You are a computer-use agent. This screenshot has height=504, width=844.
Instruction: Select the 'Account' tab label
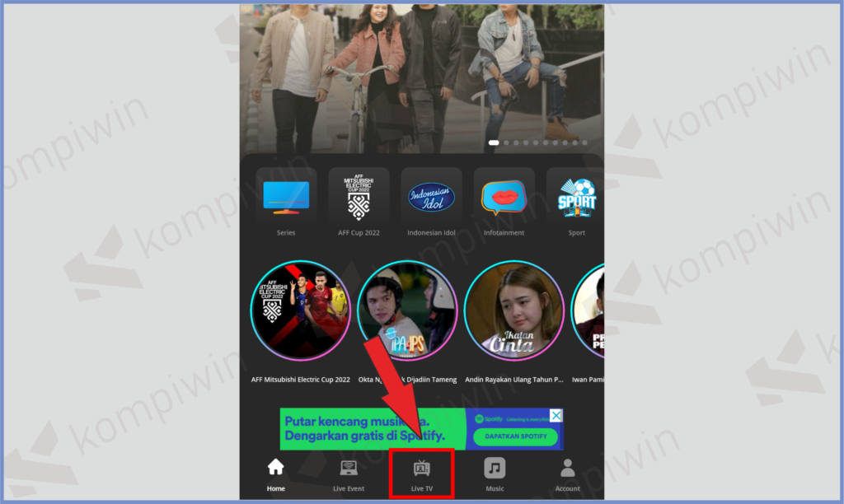567,488
